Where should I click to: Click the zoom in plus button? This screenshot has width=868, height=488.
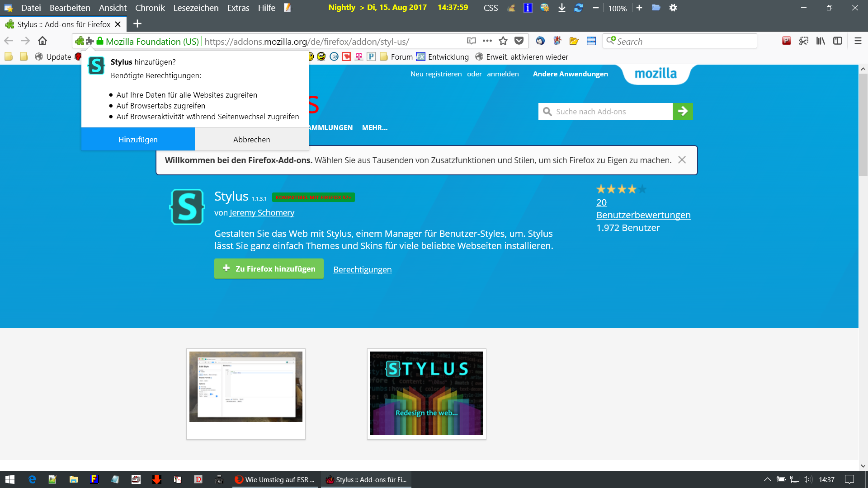pos(639,8)
